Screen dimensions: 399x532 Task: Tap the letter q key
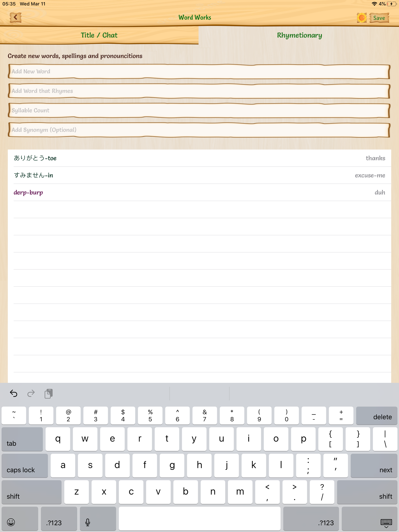click(58, 439)
